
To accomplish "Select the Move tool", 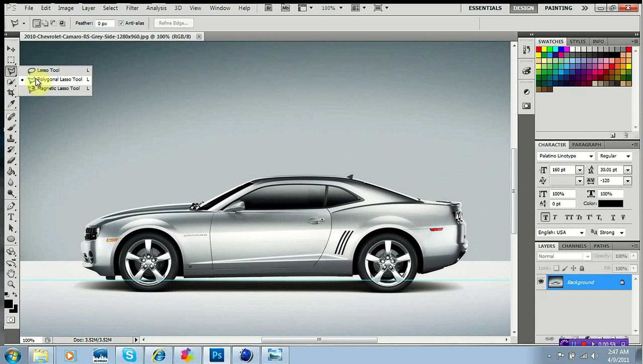I will click(11, 49).
